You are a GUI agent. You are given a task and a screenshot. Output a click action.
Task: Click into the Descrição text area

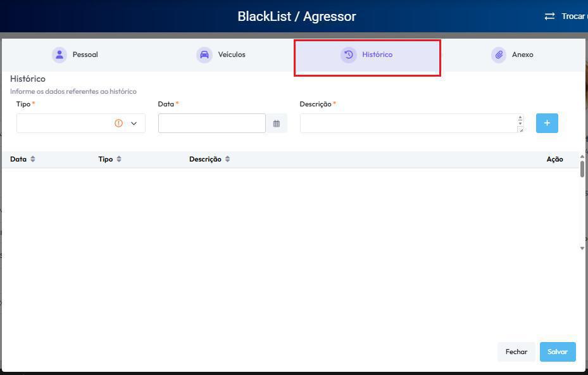pos(412,123)
